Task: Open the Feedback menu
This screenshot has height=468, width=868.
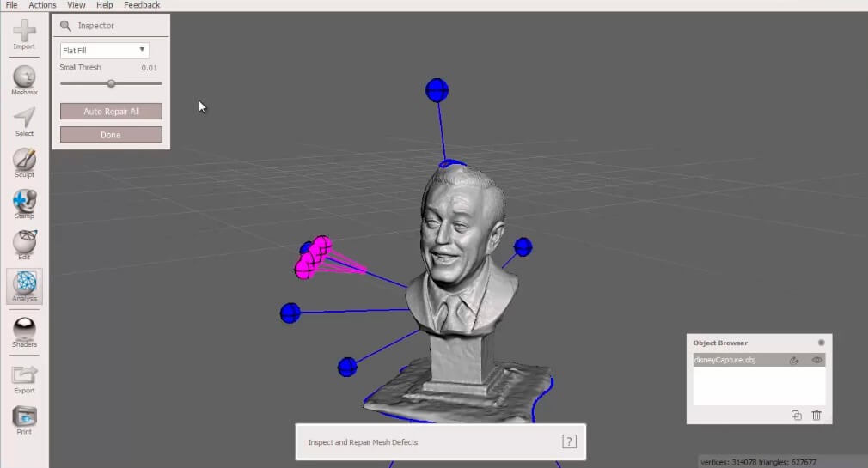Action: pyautogui.click(x=142, y=5)
